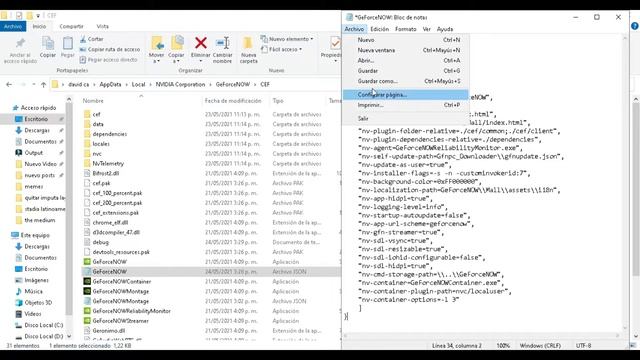The width and height of the screenshot is (640, 360).
Task: Sort by Tipo column header
Action: point(278,101)
